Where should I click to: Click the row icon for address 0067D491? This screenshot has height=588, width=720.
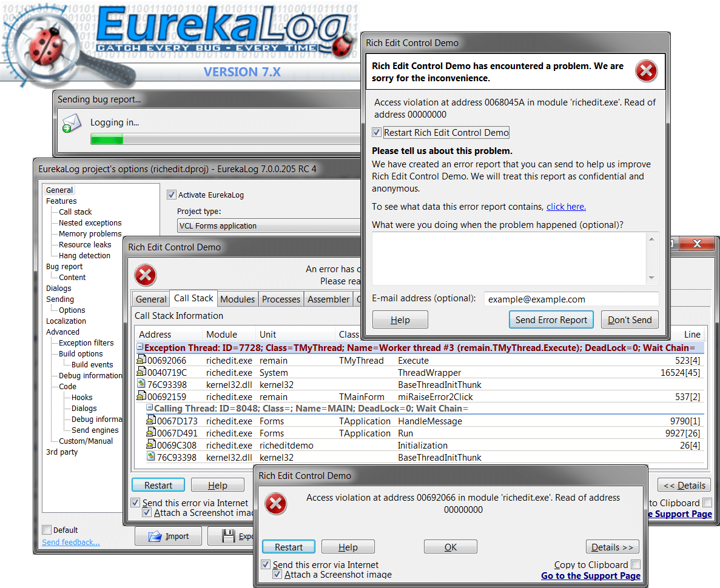point(150,432)
